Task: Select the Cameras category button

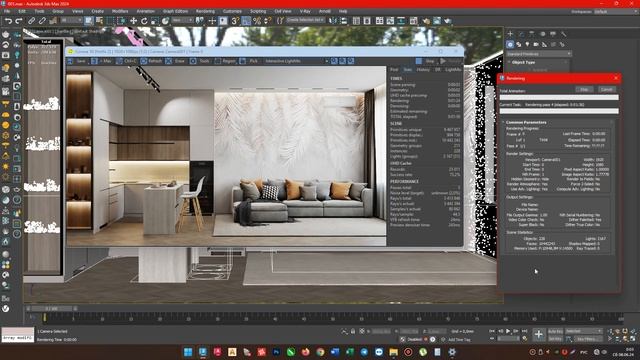Action: pyautogui.click(x=536, y=44)
